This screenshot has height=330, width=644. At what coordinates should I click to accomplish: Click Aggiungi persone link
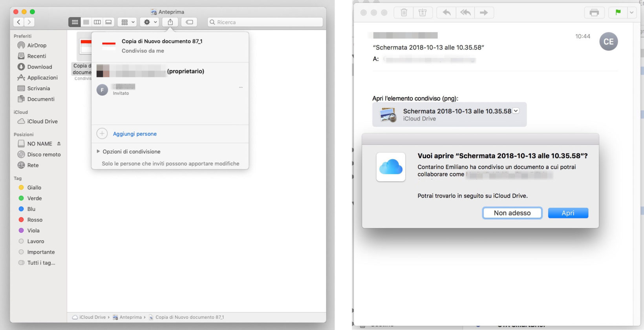(x=135, y=134)
